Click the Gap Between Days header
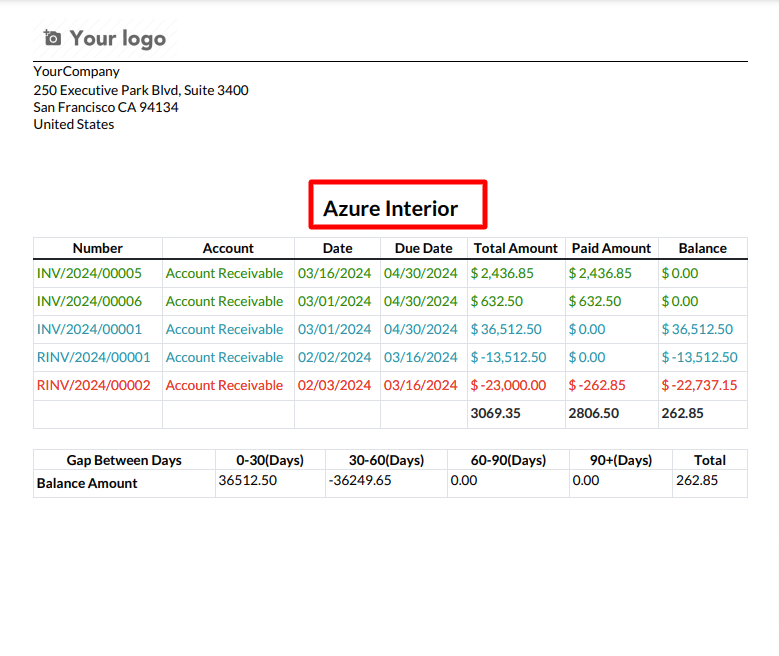The height and width of the screenshot is (656, 779). [x=124, y=460]
